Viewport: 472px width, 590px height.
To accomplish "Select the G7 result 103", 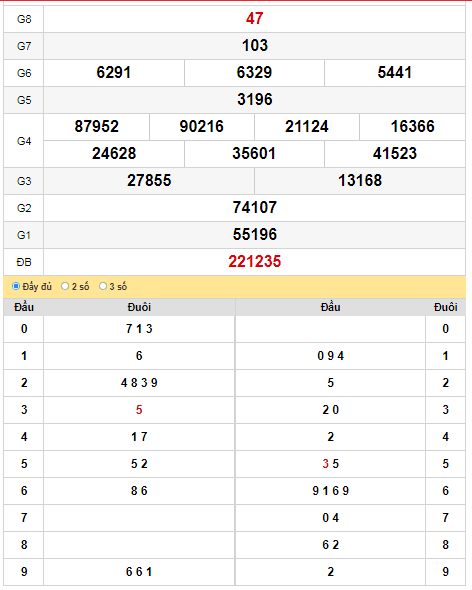I will click(x=254, y=46).
